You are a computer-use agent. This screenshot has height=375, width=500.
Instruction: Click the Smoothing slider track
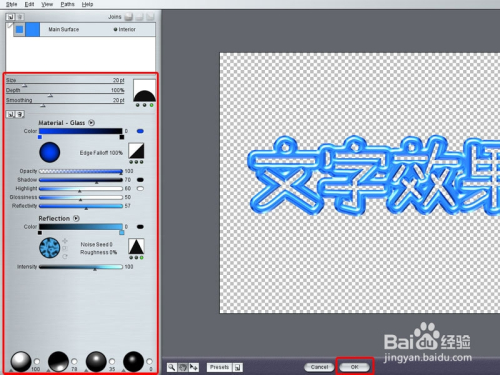pyautogui.click(x=65, y=104)
